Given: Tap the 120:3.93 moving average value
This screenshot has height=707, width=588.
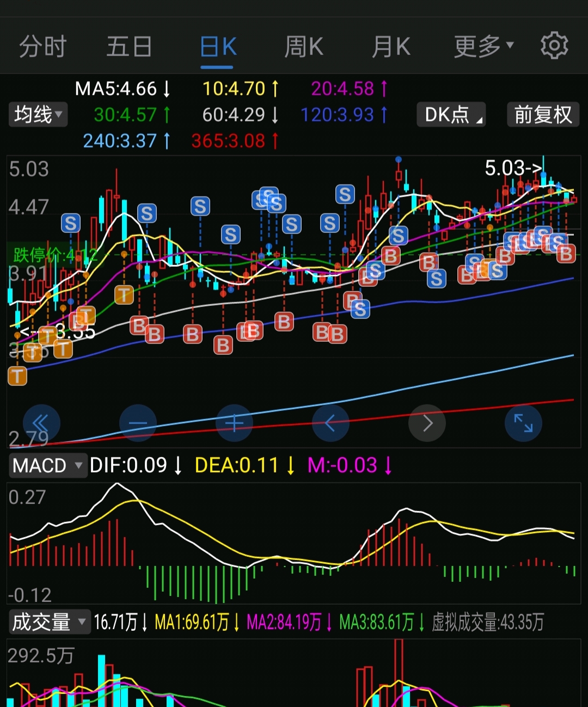Looking at the screenshot, I should pyautogui.click(x=345, y=115).
